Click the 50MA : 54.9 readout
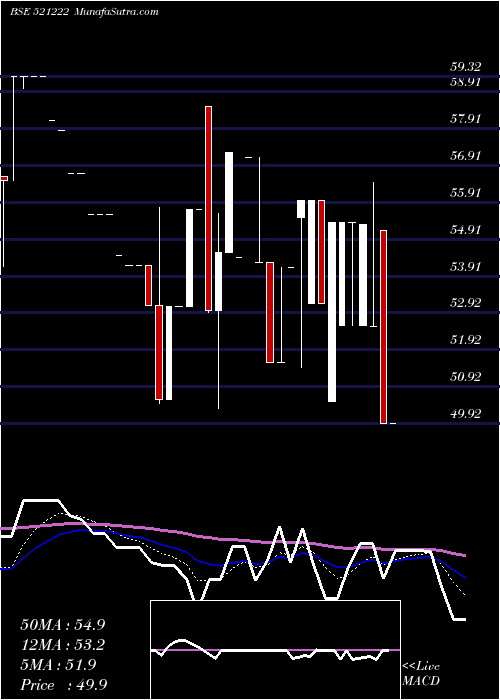This screenshot has height=700, width=500. [63, 625]
